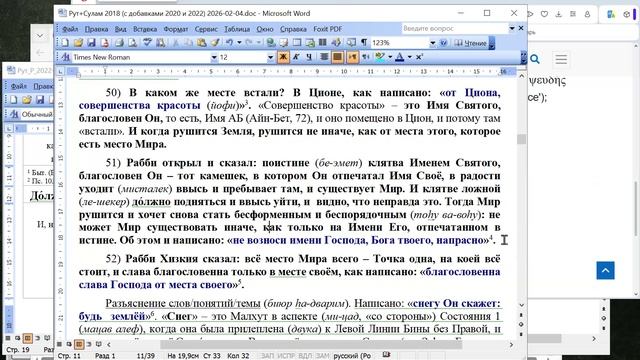Show the Drawing toolbar
The height and width of the screenshot is (360, 640).
coord(336,42)
